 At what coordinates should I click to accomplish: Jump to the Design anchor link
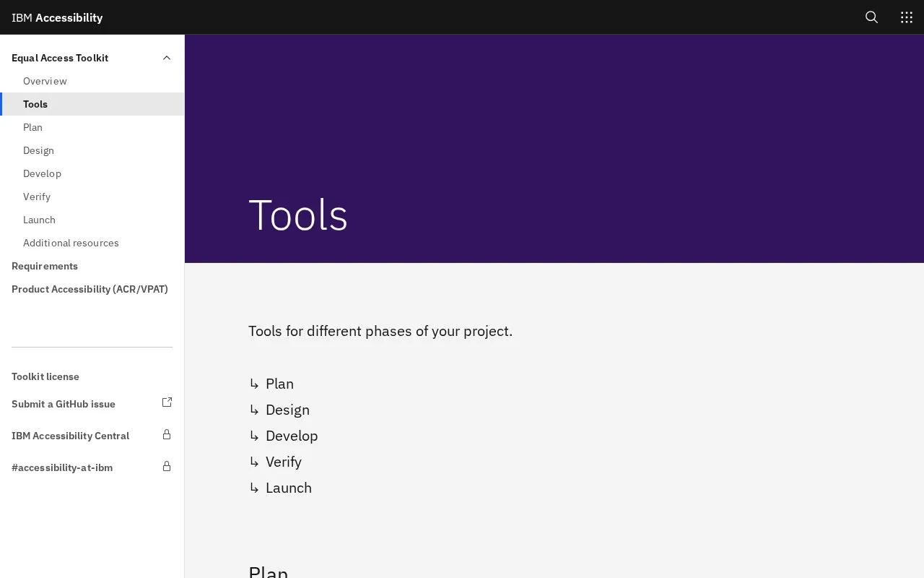pos(287,410)
